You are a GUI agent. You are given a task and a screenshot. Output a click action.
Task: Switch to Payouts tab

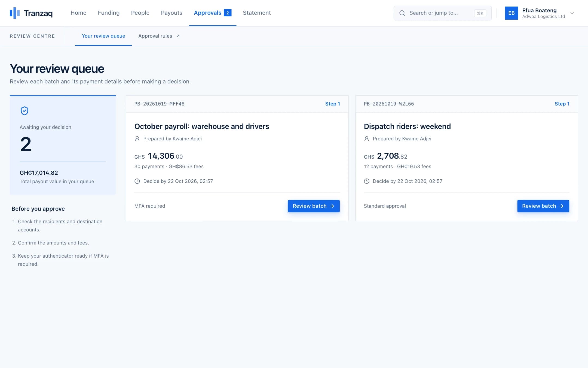pyautogui.click(x=171, y=13)
